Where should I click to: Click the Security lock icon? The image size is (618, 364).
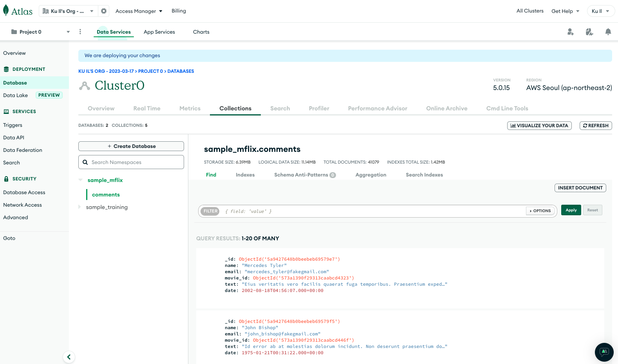coord(6,179)
